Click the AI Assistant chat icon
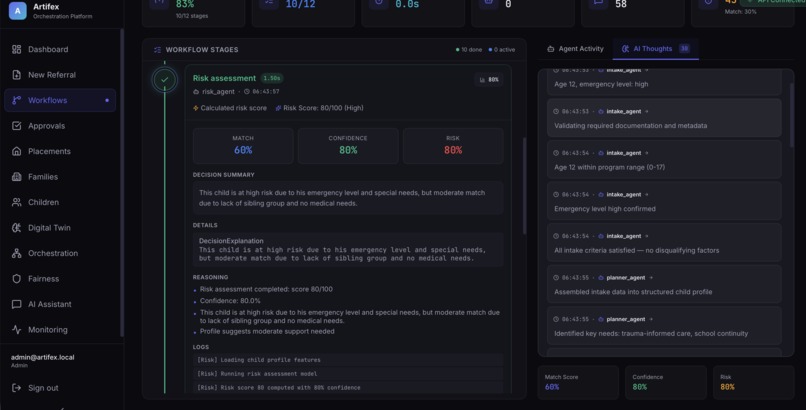 point(16,304)
